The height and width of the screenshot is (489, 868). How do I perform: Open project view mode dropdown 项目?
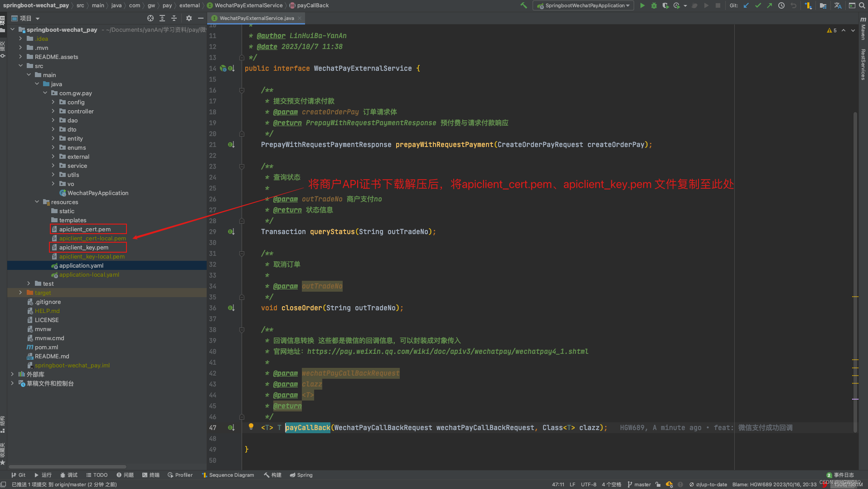tap(26, 18)
